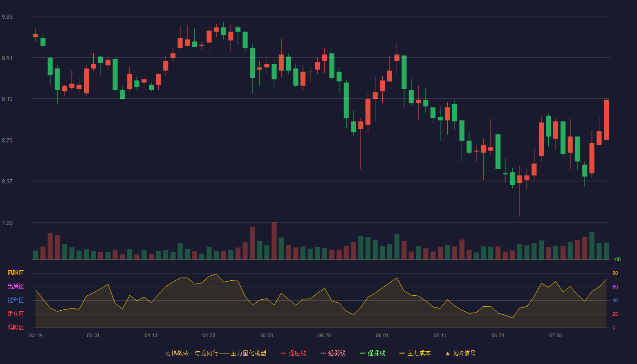
Task: Click the 06-24 date label
Action: tap(498, 335)
